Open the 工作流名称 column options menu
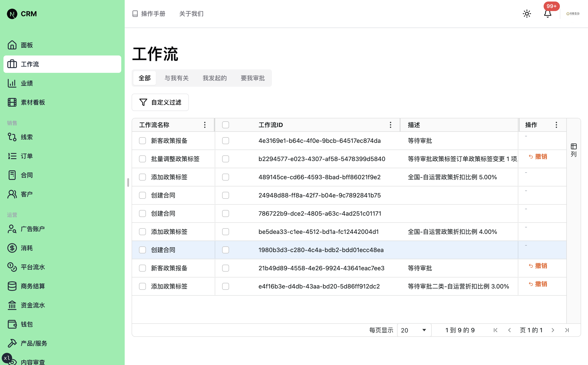 tap(204, 125)
